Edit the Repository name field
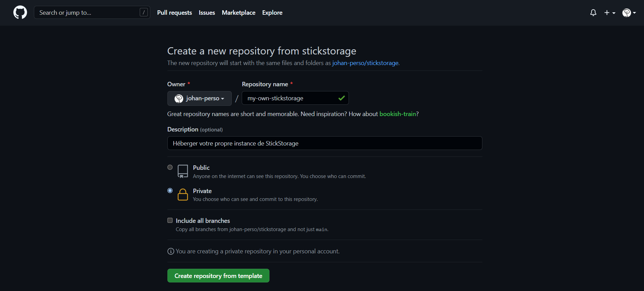The height and width of the screenshot is (291, 644). [x=295, y=98]
